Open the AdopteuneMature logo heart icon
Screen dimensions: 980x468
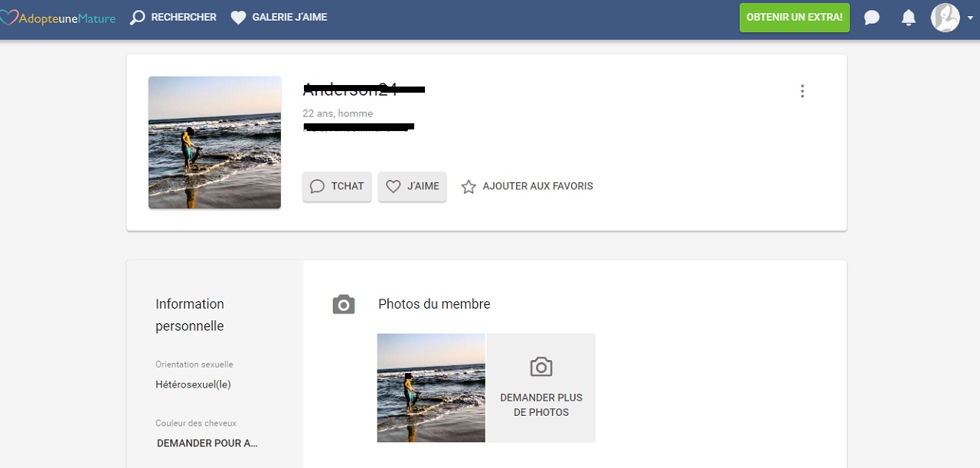[x=9, y=17]
